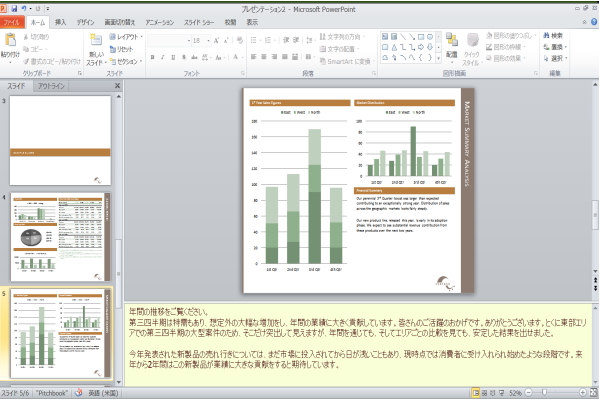Decrease font size with the smaller A icon

coord(226,40)
